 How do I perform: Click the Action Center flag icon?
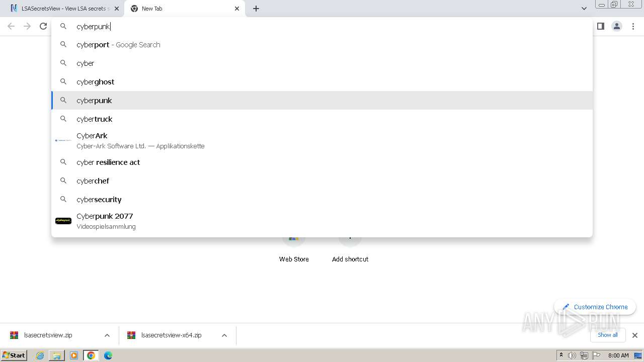coord(596,355)
